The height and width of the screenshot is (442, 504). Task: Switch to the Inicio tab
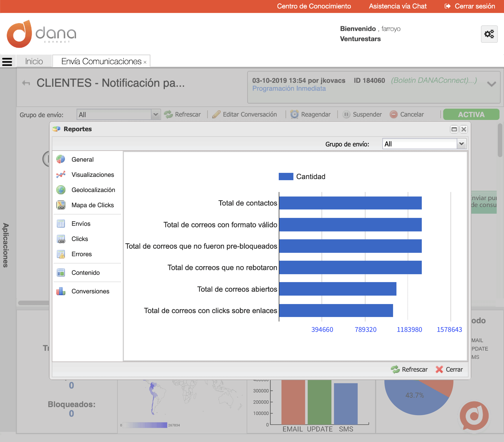pyautogui.click(x=34, y=61)
